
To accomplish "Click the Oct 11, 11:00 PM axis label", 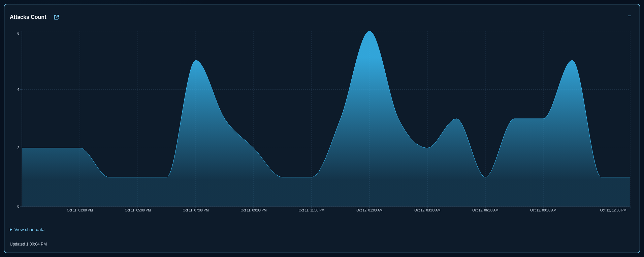I will (x=312, y=210).
